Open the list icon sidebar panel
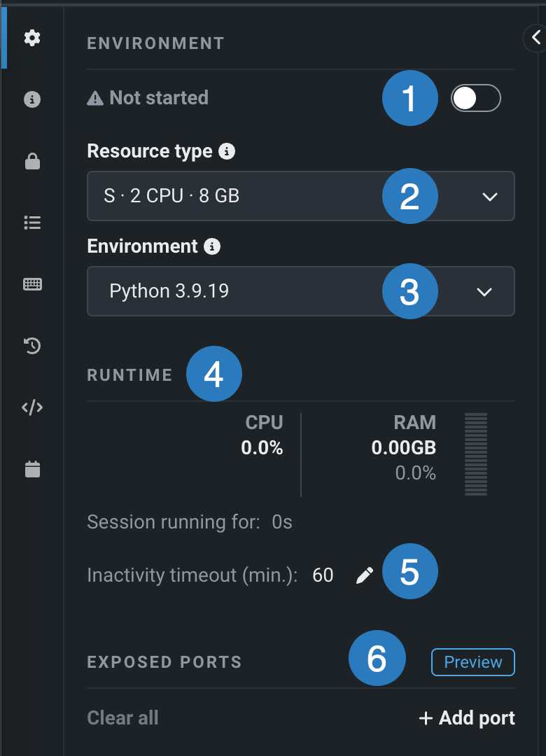The width and height of the screenshot is (546, 756). click(32, 223)
